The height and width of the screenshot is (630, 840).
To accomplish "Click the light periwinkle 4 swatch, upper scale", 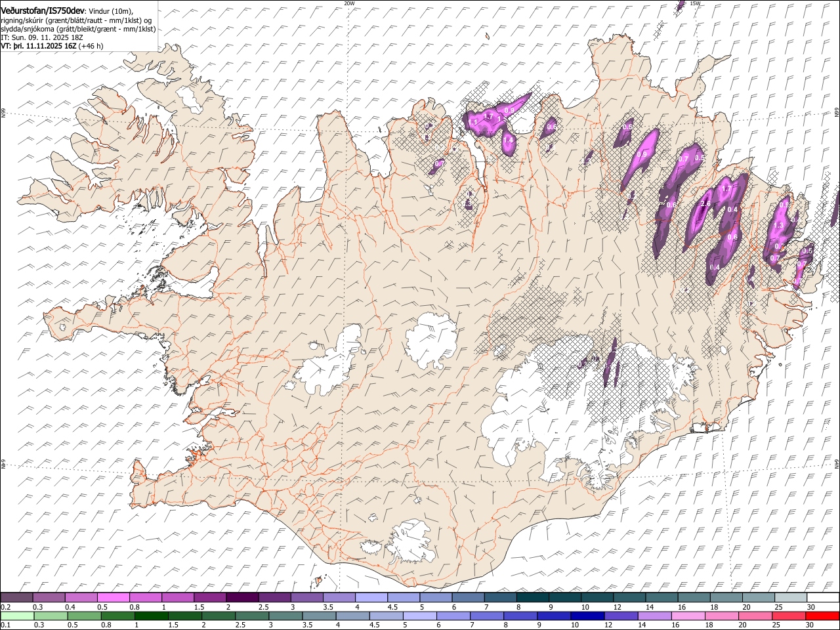I will pyautogui.click(x=371, y=598).
